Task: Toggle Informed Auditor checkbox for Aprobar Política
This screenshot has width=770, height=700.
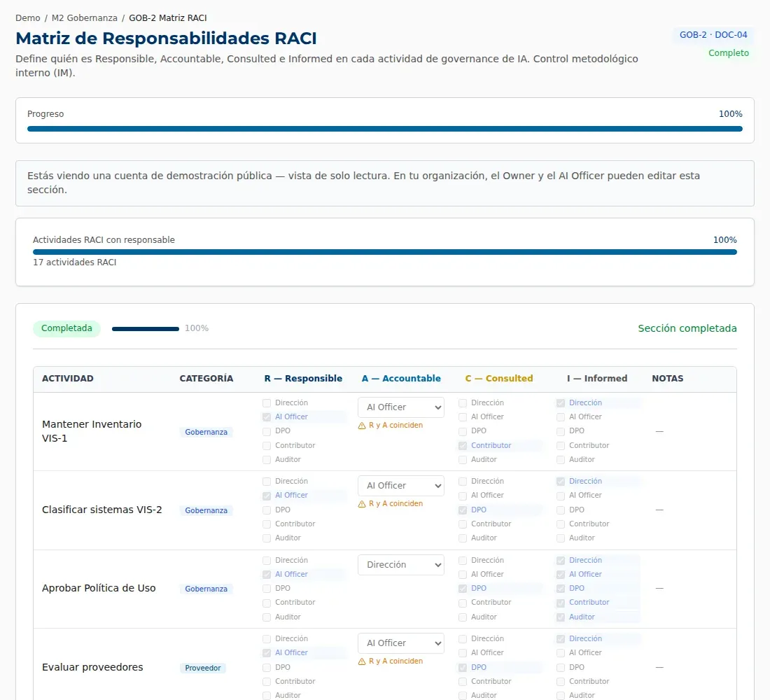Action: [560, 617]
